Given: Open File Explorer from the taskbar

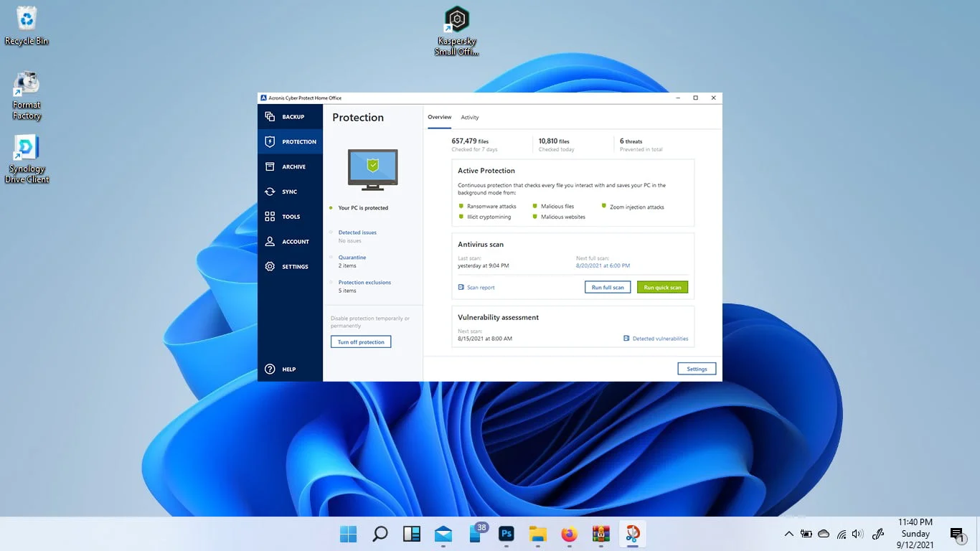Looking at the screenshot, I should (x=537, y=534).
